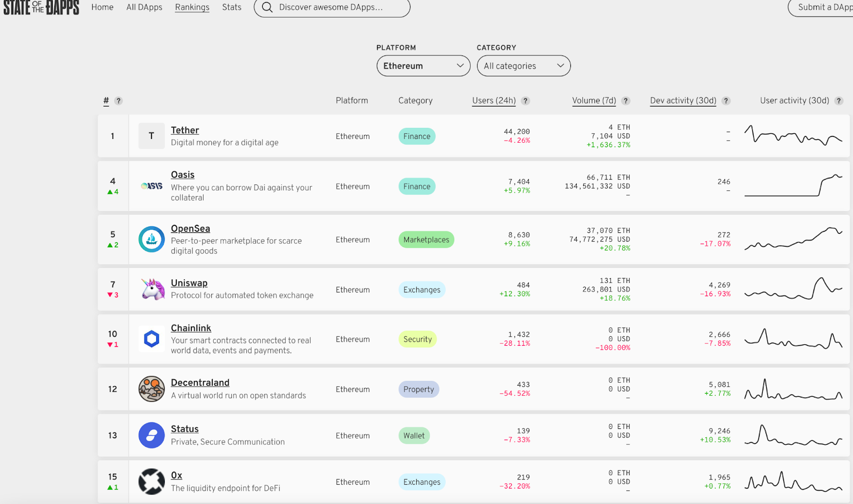The height and width of the screenshot is (504, 853).
Task: Click help icon beside Volume (7d)
Action: 626,101
